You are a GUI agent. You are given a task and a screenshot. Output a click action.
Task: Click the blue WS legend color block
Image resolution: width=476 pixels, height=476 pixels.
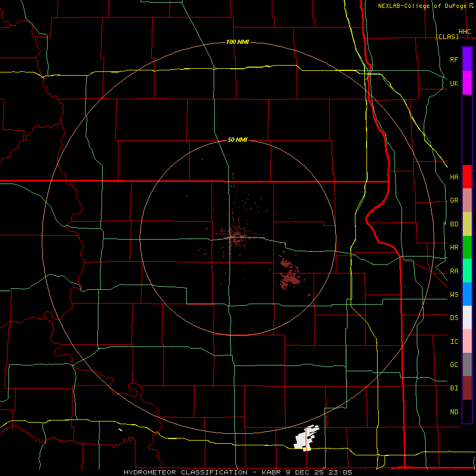tap(467, 294)
